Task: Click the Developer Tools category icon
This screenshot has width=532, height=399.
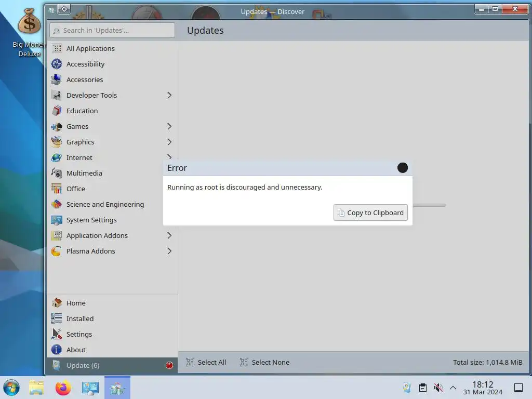Action: (x=57, y=96)
